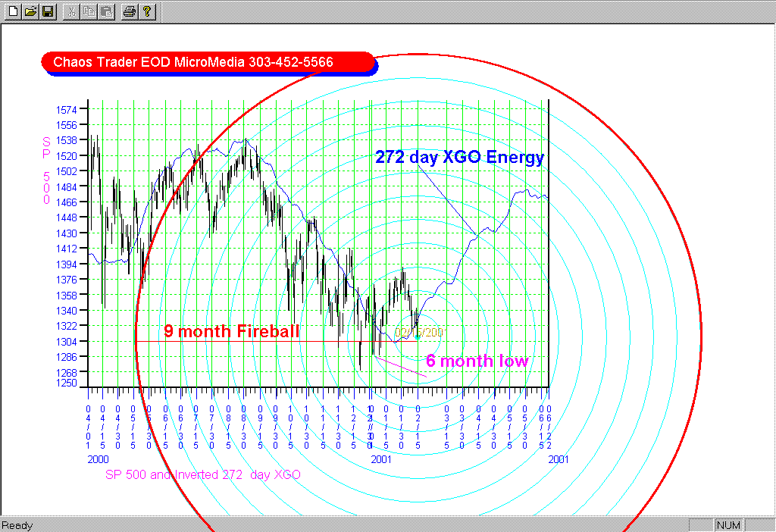776x532 pixels.
Task: Click the '9 month Fireball' label
Action: click(232, 331)
